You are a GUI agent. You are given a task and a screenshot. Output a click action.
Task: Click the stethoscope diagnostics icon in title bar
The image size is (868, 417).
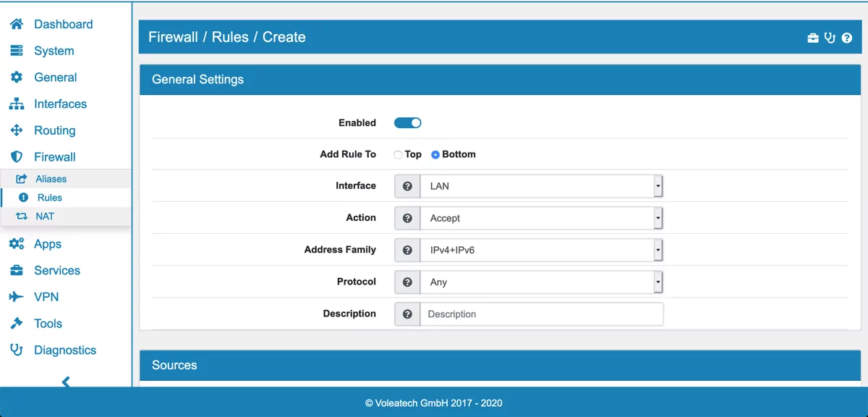coord(829,38)
